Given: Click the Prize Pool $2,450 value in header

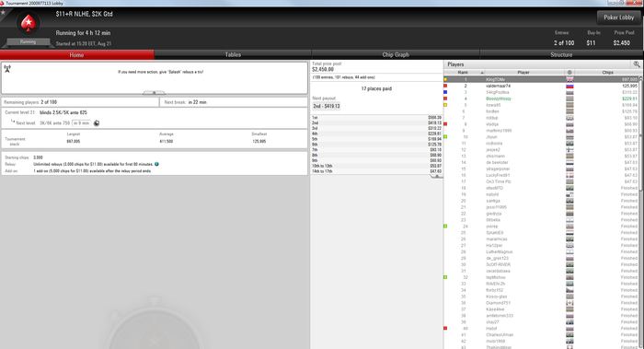Looking at the screenshot, I should 621,42.
